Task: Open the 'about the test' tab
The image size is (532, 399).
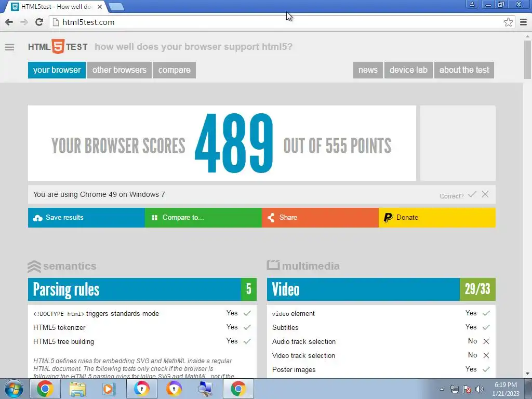Action: click(x=464, y=70)
